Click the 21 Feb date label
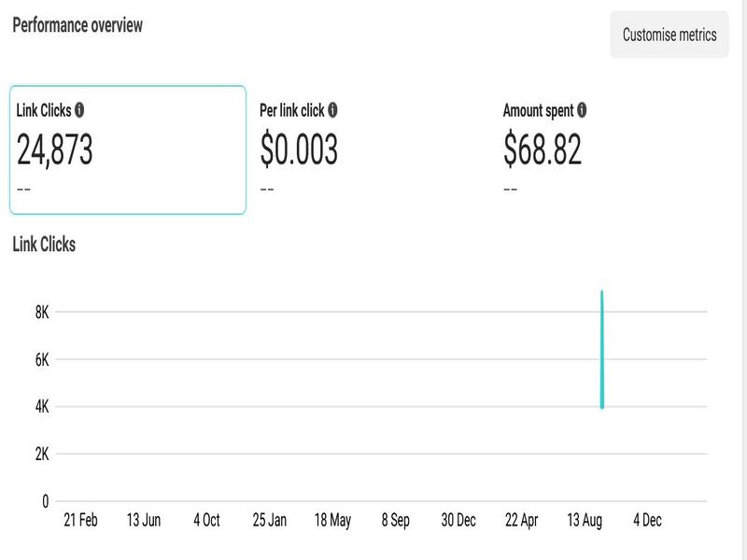The image size is (747, 560). click(80, 521)
